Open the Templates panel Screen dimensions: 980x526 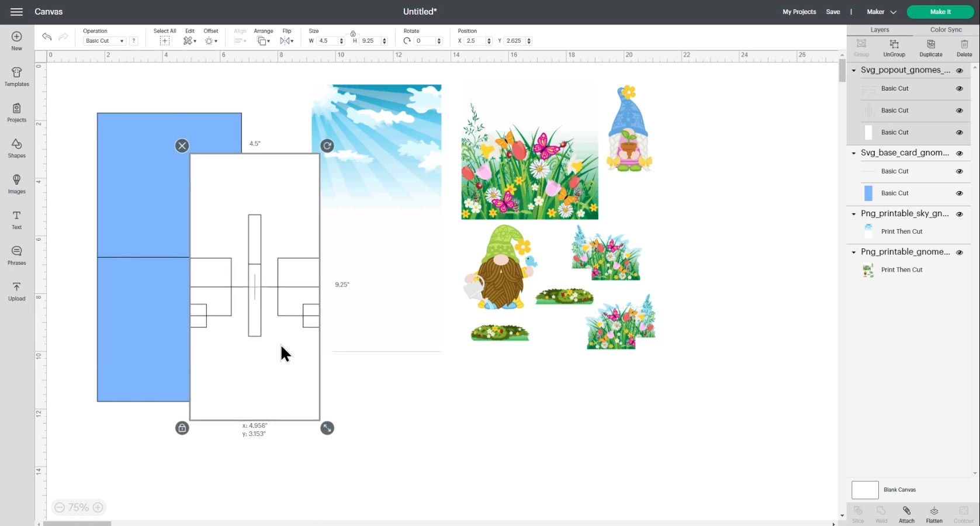tap(16, 77)
